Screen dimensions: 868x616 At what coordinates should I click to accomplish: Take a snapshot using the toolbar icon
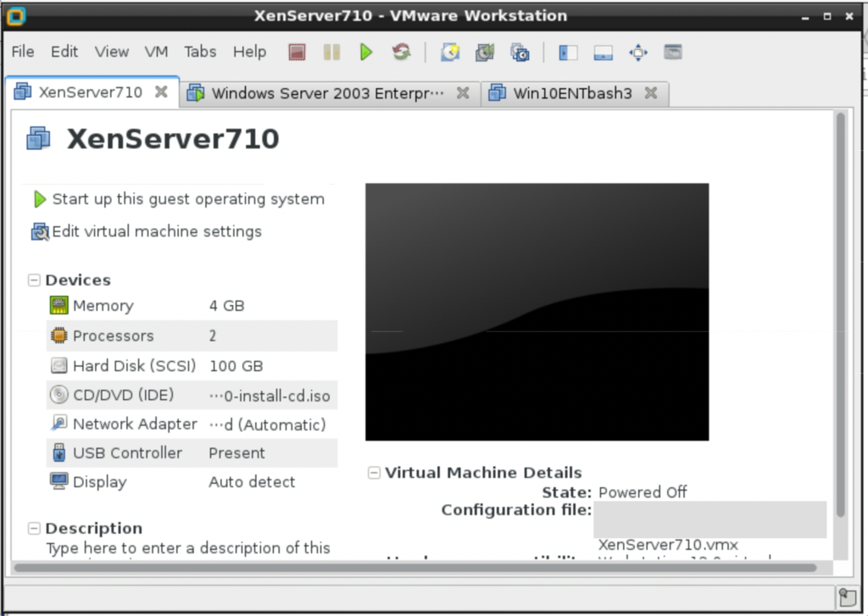(x=450, y=53)
